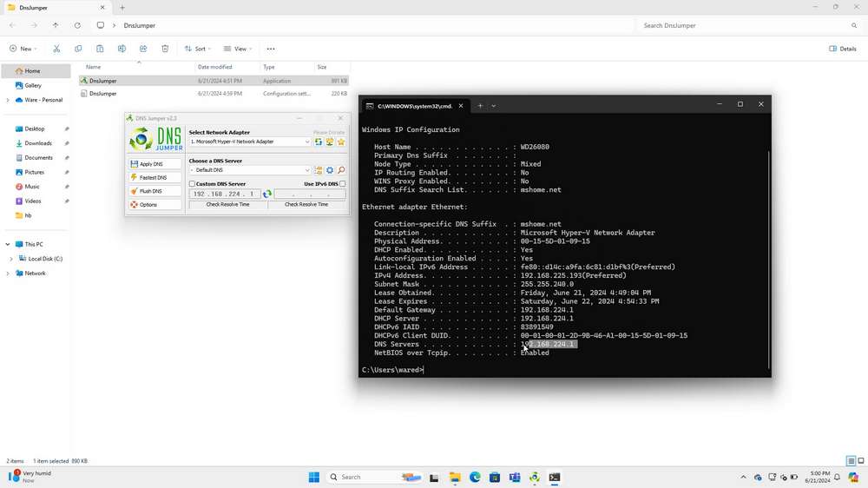
Task: Open the Pictures quick access folder
Action: click(36, 172)
